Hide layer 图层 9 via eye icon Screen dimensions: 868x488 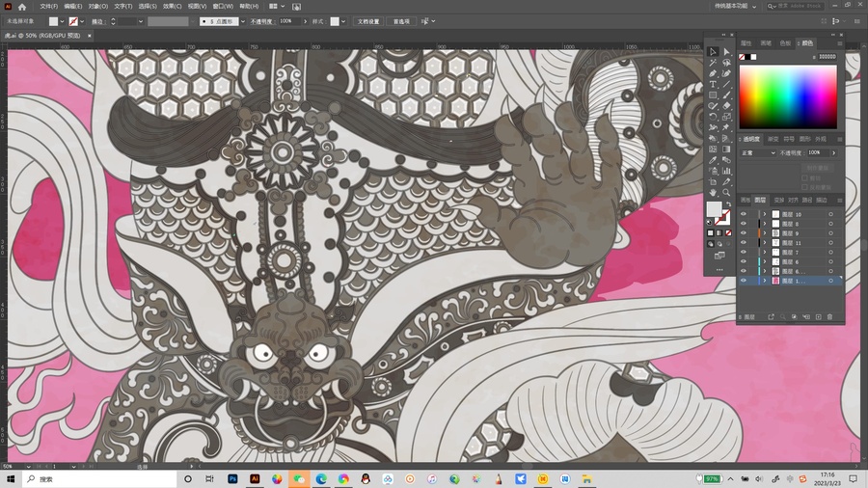click(x=744, y=233)
